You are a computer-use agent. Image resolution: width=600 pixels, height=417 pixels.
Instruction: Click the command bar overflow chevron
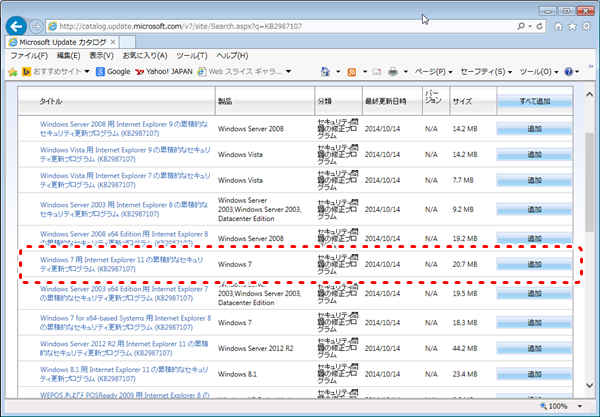(x=590, y=66)
